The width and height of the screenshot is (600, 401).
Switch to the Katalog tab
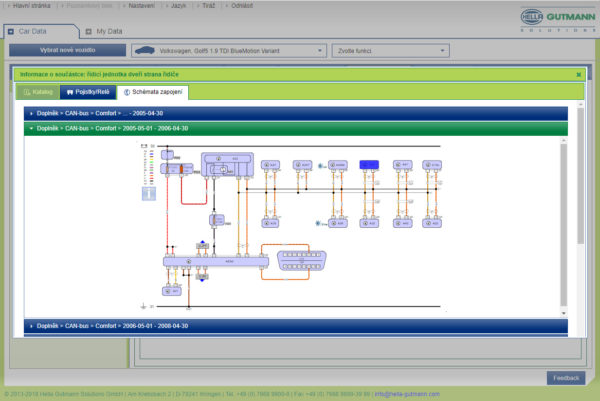(x=37, y=92)
